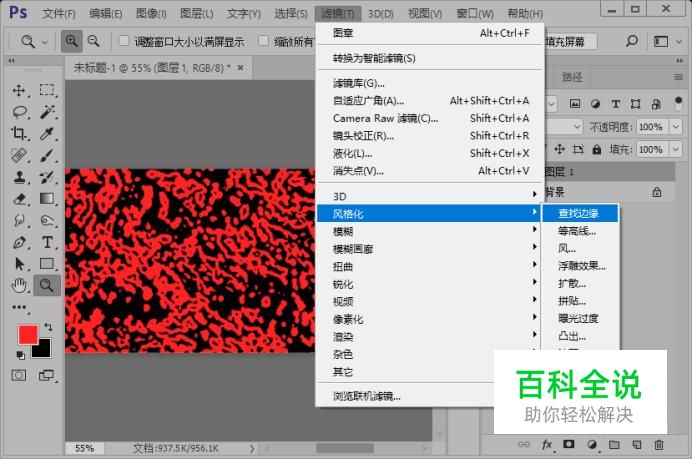Click the Fill Screen button
692x459 pixels.
(x=569, y=41)
